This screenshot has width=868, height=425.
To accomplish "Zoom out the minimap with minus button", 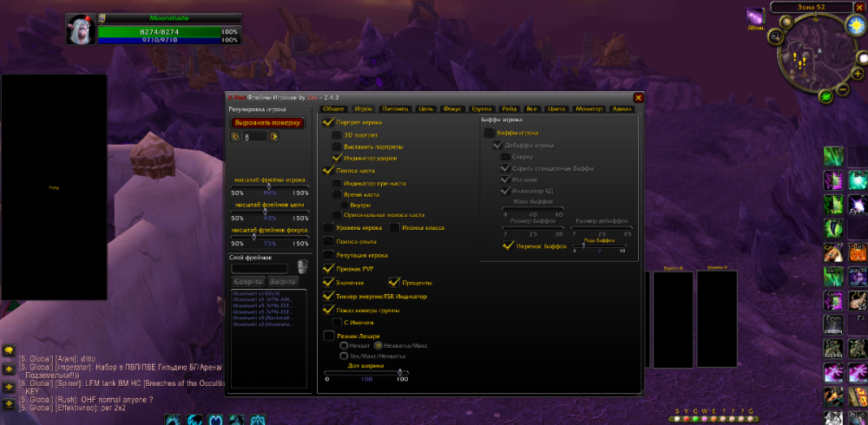I will pyautogui.click(x=843, y=88).
